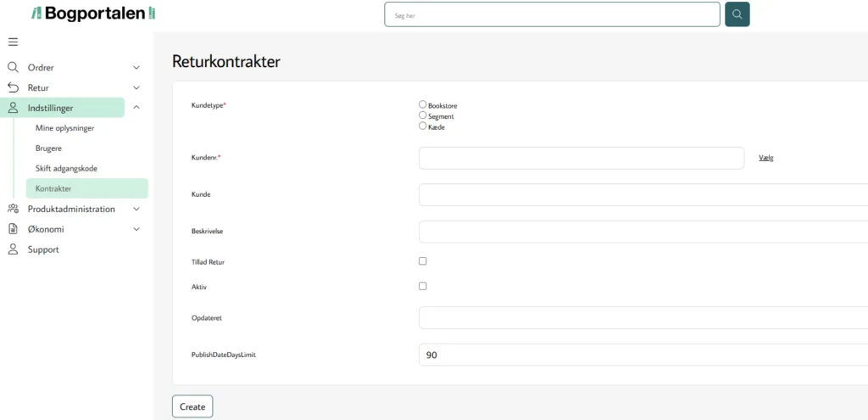The image size is (868, 420).
Task: Click the Support person icon
Action: (13, 249)
